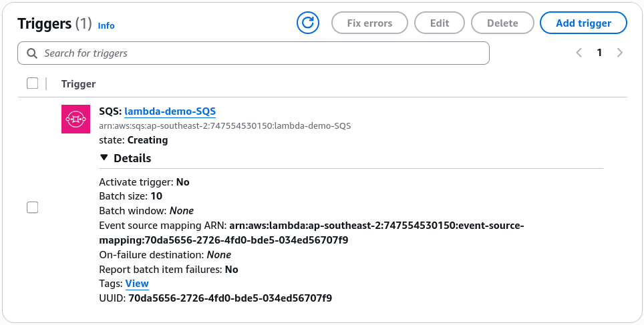Click the UUID value text

coord(230,298)
